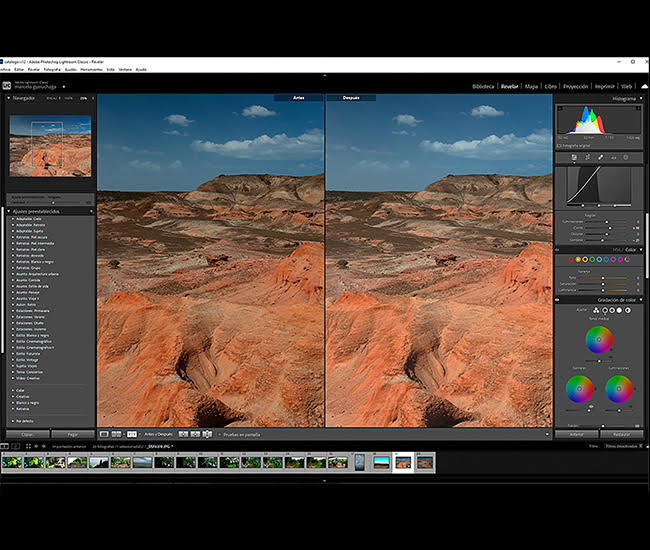Image resolution: width=650 pixels, height=550 pixels.
Task: Collapse the Ajustes preestablecidos panel
Action: pos(8,211)
